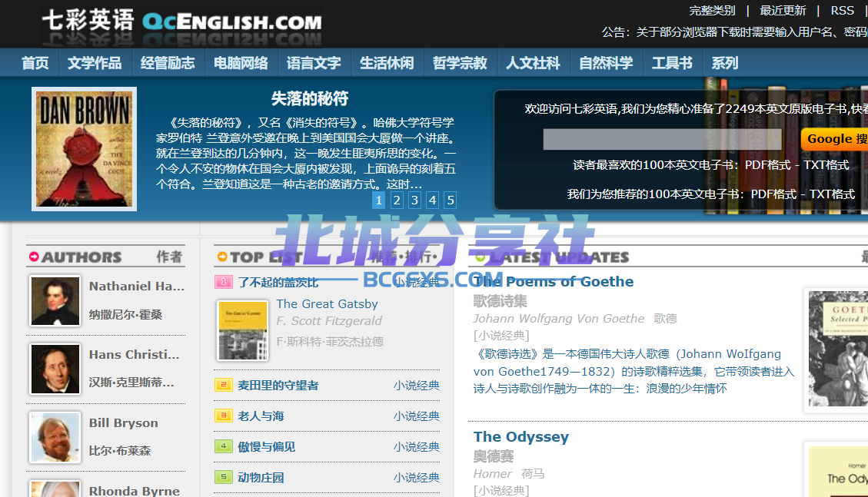Viewport: 868px width, 497px height.
Task: Open the 电脑网络 category
Action: pos(241,63)
